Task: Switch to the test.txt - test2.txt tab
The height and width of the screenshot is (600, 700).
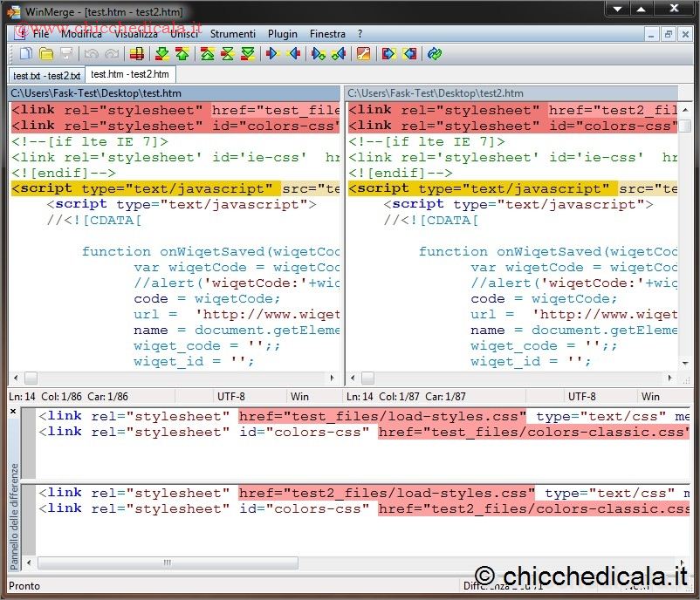Action: [x=46, y=76]
